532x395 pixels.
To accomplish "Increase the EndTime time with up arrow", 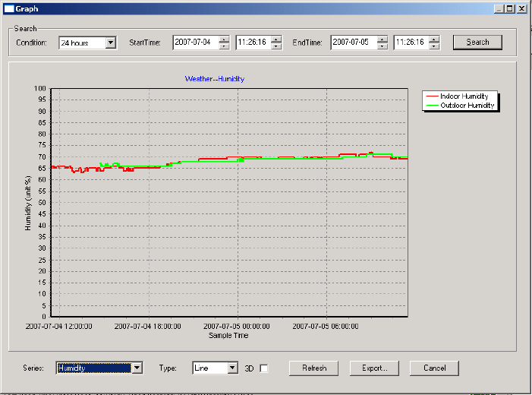I will 434,39.
